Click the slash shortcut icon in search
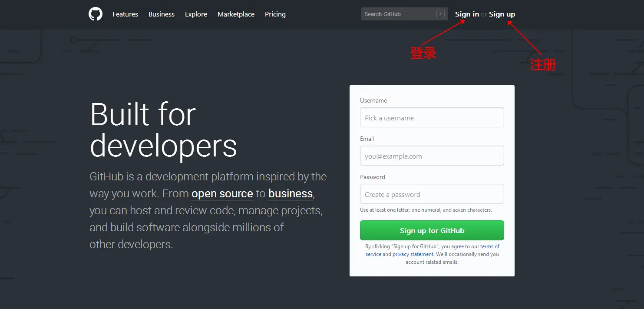Screen dimensions: 644x309 440,14
